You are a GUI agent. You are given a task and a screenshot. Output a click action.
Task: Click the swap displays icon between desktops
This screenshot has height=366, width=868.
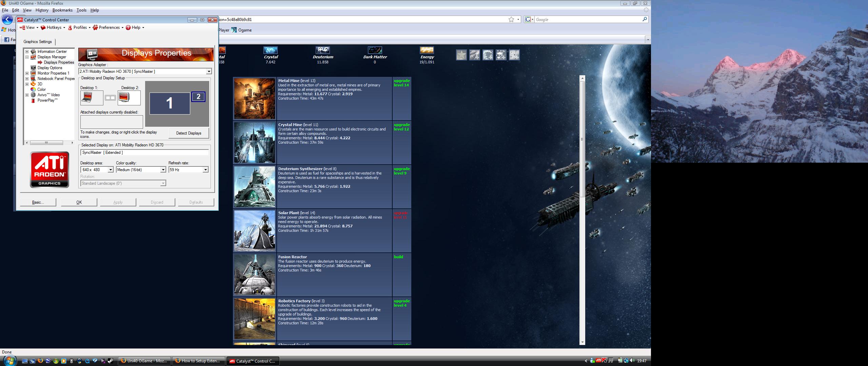pos(110,98)
